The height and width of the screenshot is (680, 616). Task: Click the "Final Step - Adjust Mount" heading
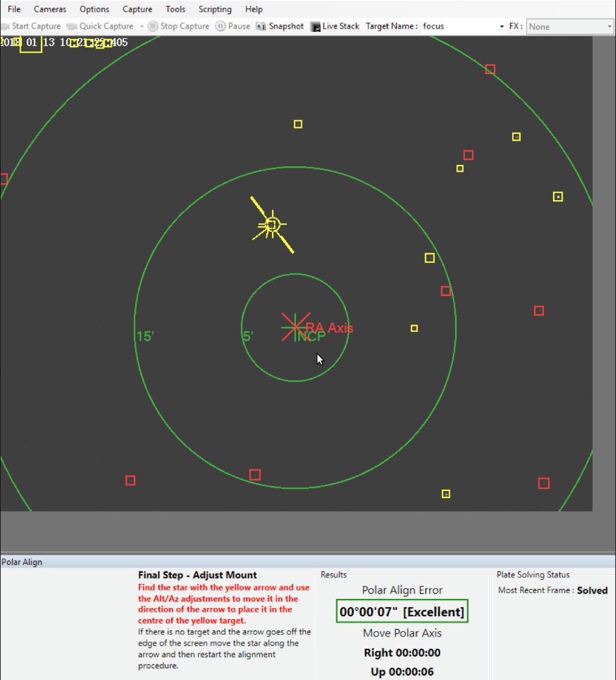pyautogui.click(x=197, y=575)
